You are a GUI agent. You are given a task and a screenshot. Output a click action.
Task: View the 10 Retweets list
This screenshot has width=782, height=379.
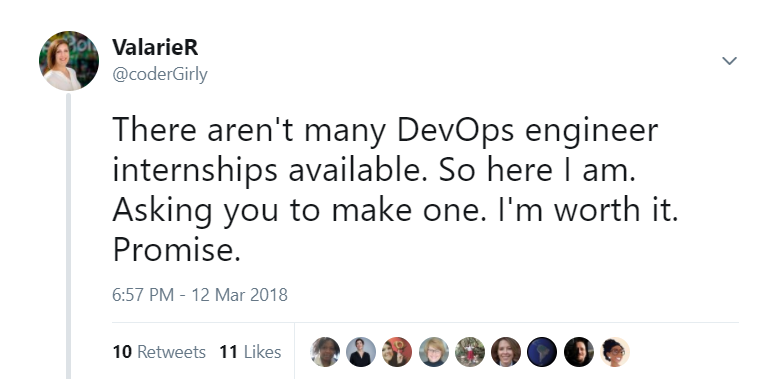coord(159,352)
